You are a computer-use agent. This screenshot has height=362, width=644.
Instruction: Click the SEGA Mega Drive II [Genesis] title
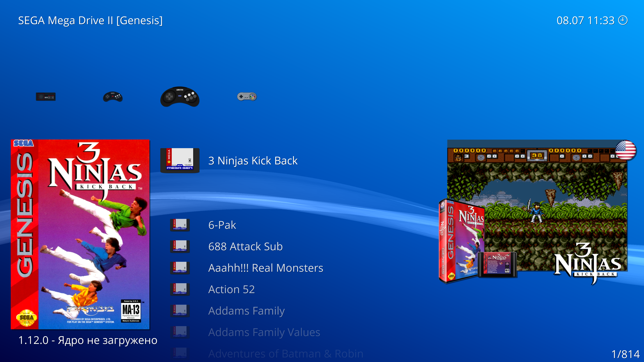point(90,21)
